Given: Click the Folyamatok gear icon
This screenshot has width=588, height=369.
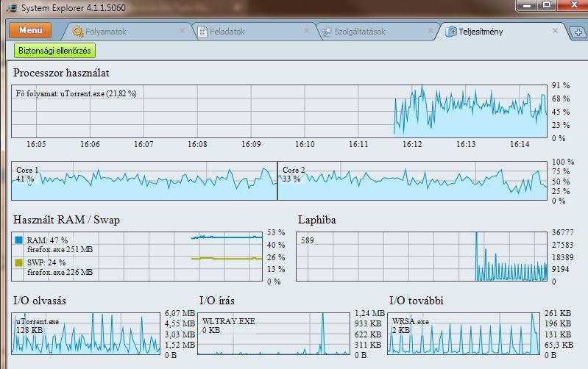Looking at the screenshot, I should (x=77, y=32).
